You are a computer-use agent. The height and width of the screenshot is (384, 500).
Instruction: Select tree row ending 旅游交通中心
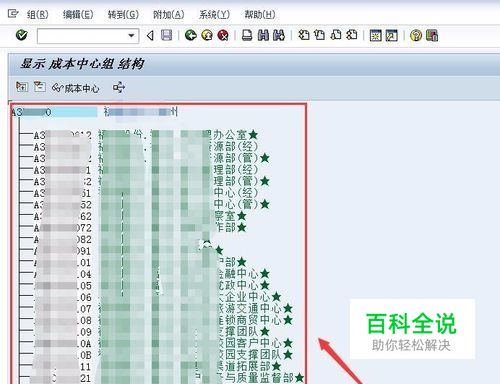pyautogui.click(x=163, y=309)
